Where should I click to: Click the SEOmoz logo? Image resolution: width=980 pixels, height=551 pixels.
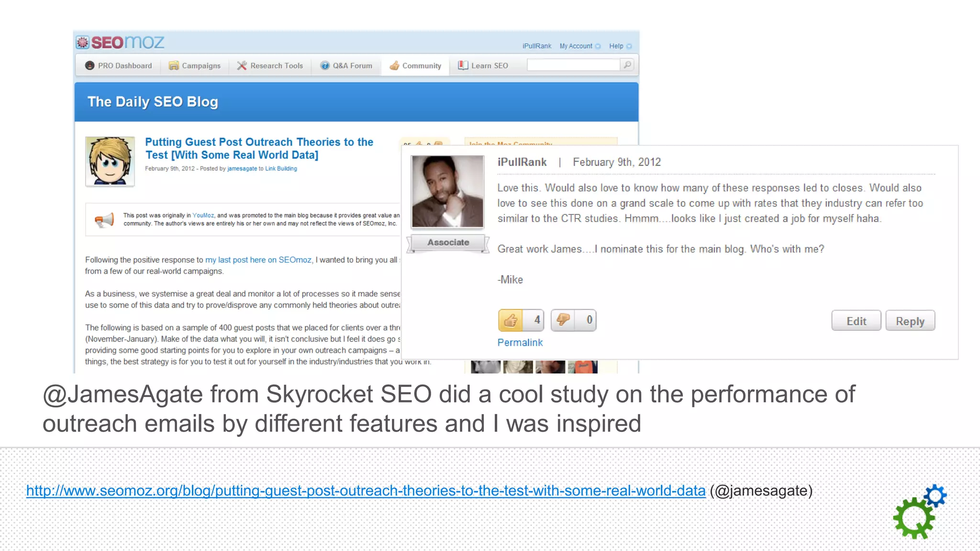coord(120,42)
